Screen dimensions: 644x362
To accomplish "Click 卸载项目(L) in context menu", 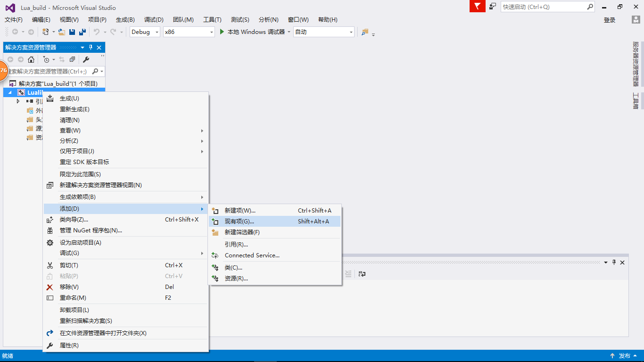I will pyautogui.click(x=125, y=310).
